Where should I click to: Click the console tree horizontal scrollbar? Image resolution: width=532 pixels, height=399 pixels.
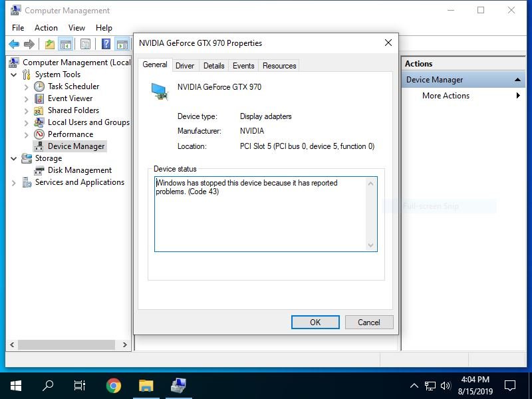click(x=66, y=344)
